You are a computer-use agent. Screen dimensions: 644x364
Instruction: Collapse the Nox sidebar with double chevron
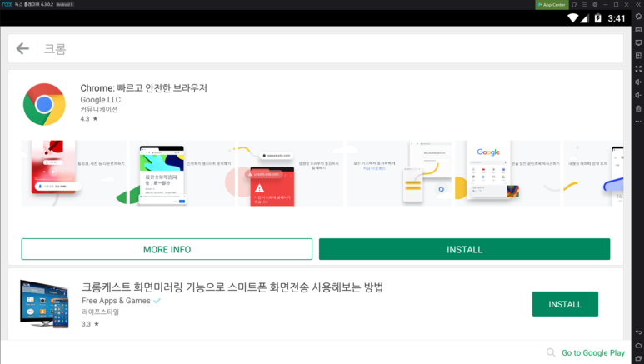pos(638,4)
